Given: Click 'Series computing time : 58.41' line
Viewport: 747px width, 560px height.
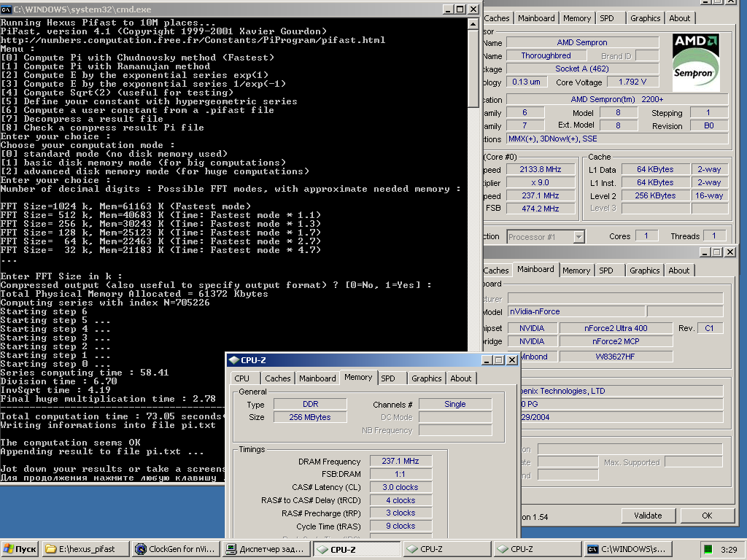Looking at the screenshot, I should (85, 373).
